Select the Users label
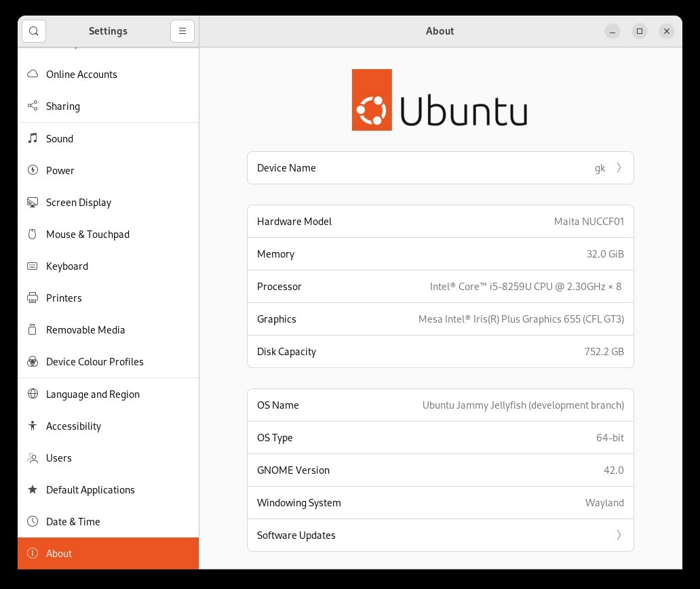 (x=58, y=458)
